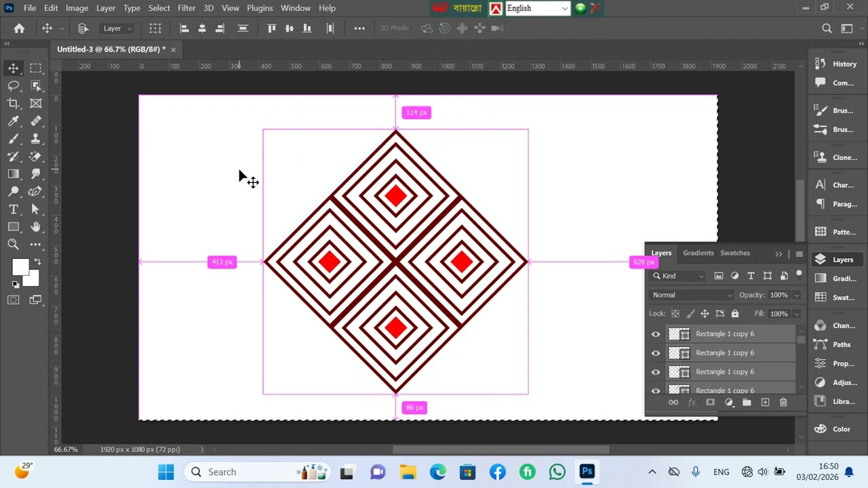Screen dimensions: 868x488
Task: Select the Zoom tool
Action: point(14,244)
